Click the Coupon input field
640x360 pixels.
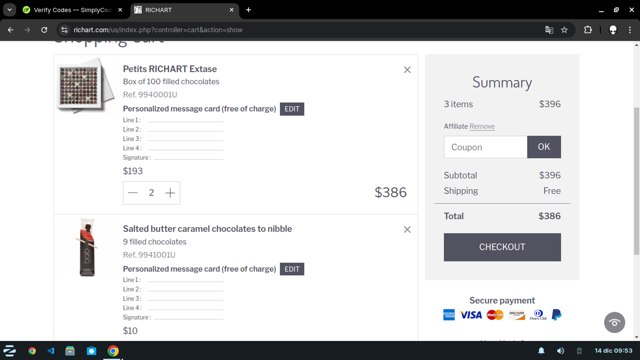[x=485, y=147]
